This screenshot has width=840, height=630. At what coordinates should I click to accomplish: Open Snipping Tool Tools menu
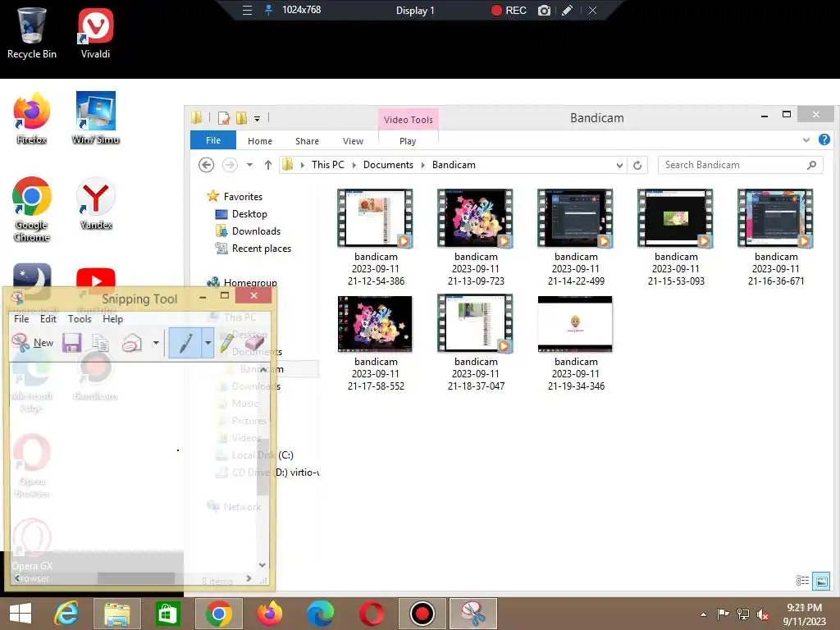pos(80,319)
